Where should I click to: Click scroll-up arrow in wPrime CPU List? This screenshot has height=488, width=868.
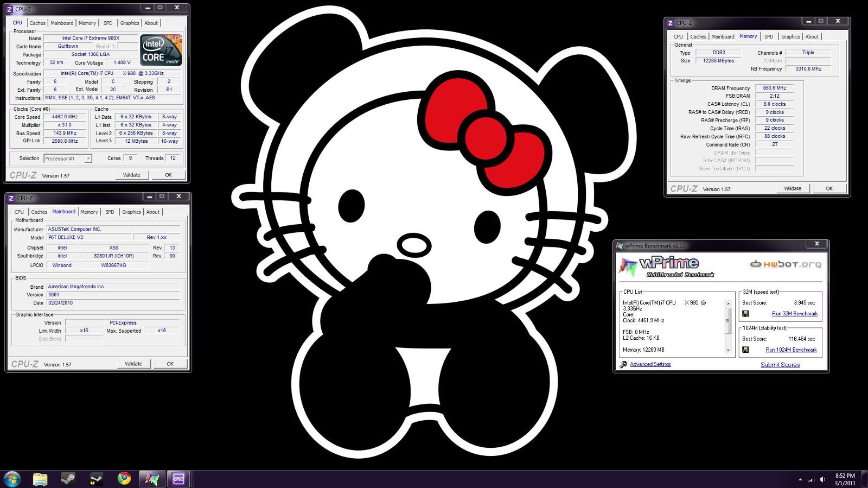coord(728,303)
